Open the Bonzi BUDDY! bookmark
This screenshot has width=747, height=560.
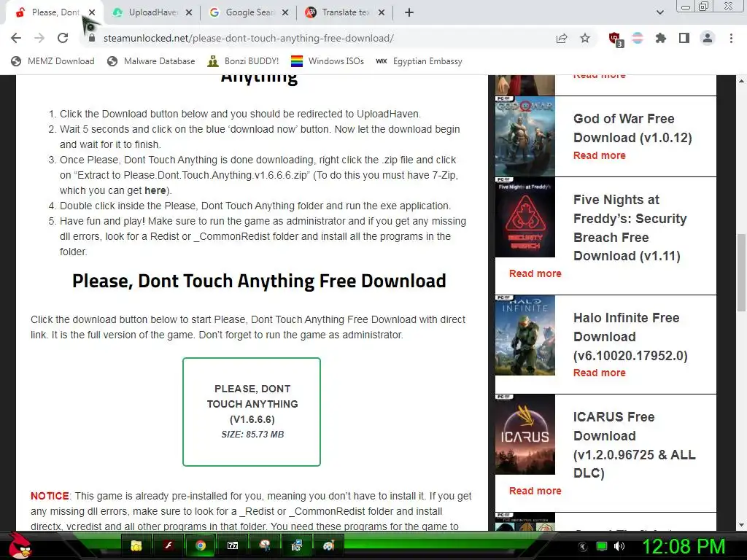(243, 61)
